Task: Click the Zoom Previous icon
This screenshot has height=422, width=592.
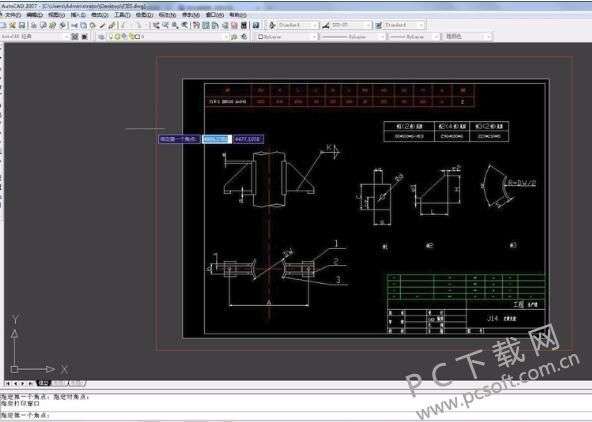Action: (x=184, y=25)
